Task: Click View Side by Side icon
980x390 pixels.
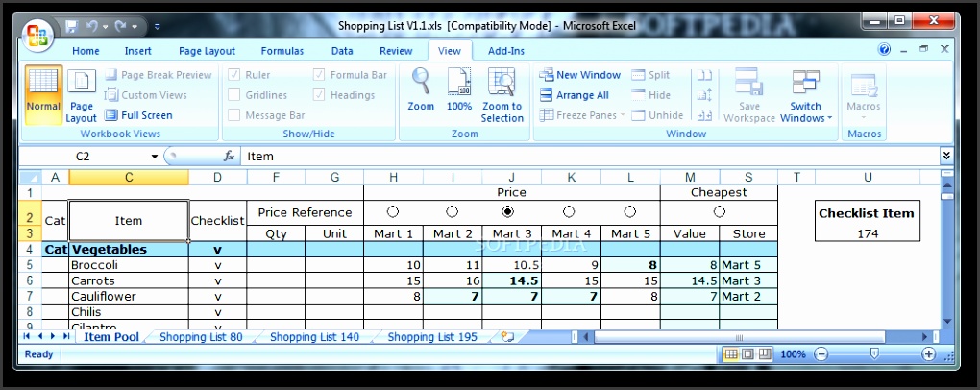Action: [704, 75]
